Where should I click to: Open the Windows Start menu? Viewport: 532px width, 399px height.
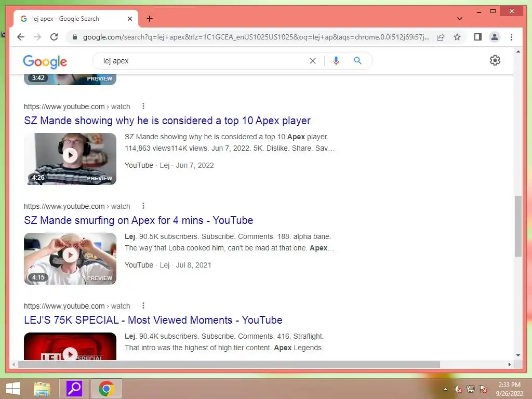(x=13, y=389)
